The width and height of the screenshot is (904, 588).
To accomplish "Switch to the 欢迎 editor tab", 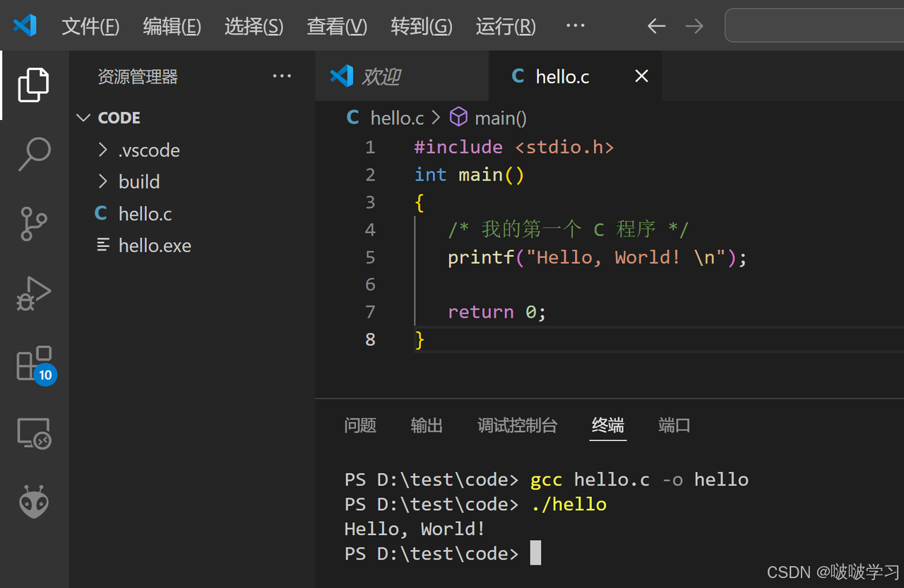I will point(401,76).
